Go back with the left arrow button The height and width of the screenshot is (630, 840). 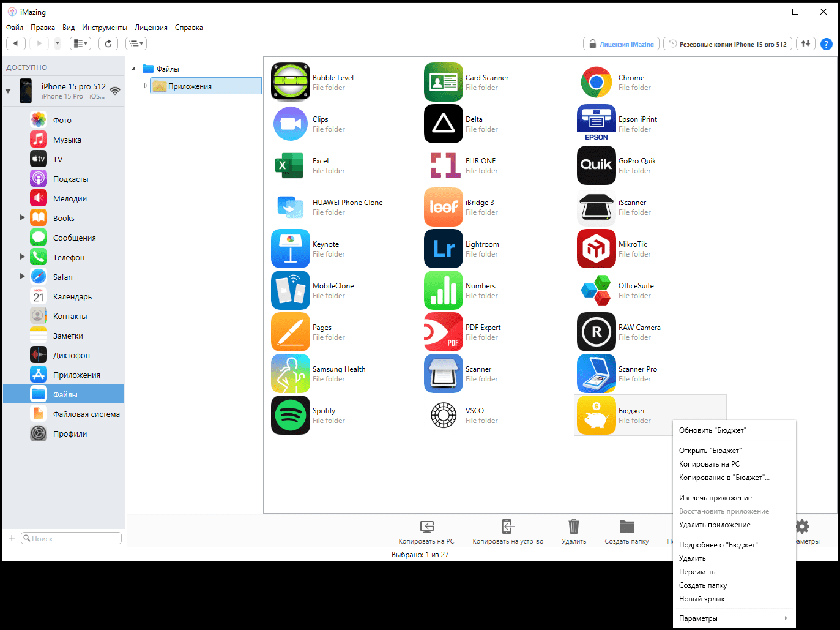pyautogui.click(x=16, y=43)
